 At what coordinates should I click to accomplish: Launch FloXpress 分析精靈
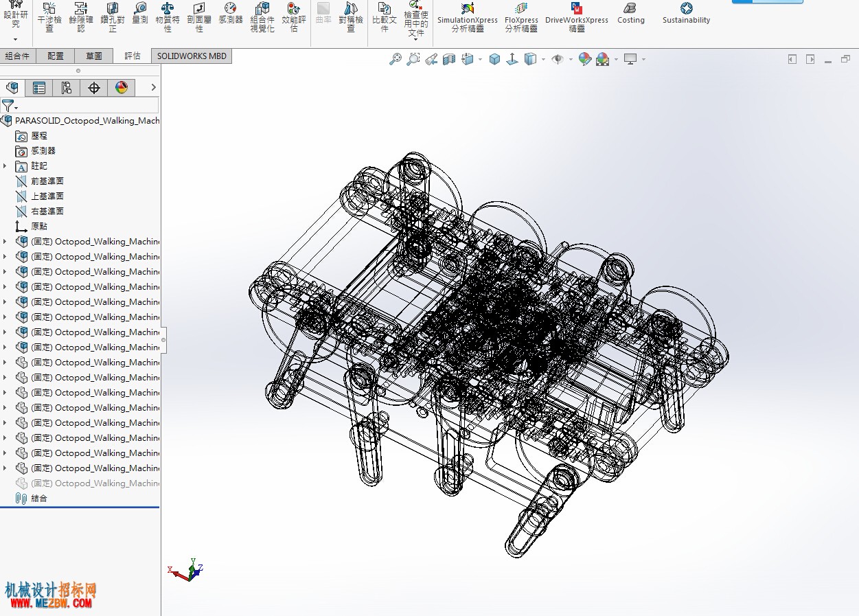522,17
